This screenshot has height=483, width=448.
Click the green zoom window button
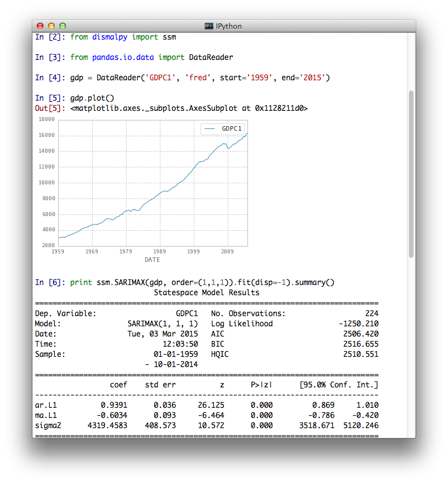(x=63, y=26)
